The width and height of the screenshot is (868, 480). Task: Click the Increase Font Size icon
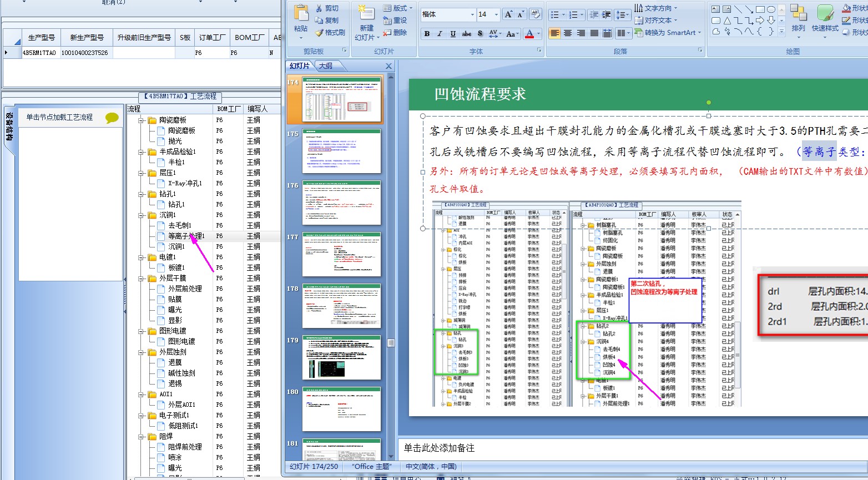pos(508,14)
